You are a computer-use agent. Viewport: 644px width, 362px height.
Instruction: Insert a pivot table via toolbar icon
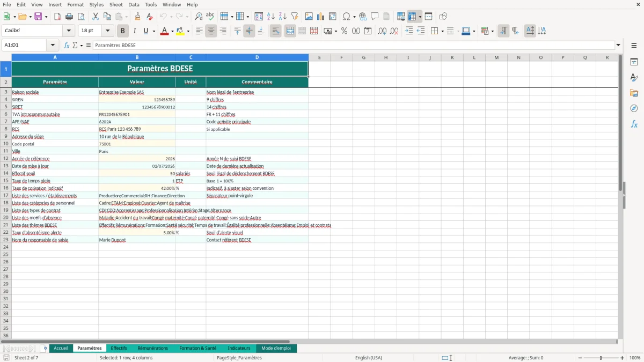pos(333,17)
